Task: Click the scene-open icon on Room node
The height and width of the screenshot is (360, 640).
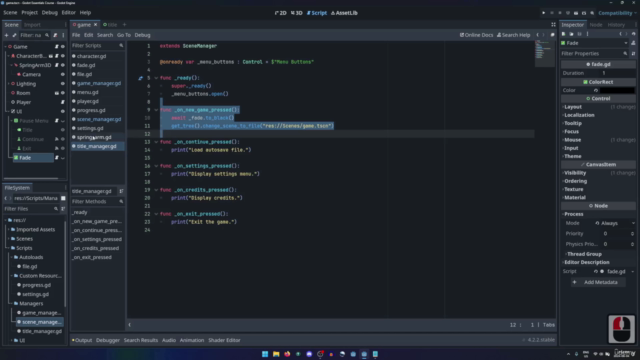Action: [x=57, y=93]
